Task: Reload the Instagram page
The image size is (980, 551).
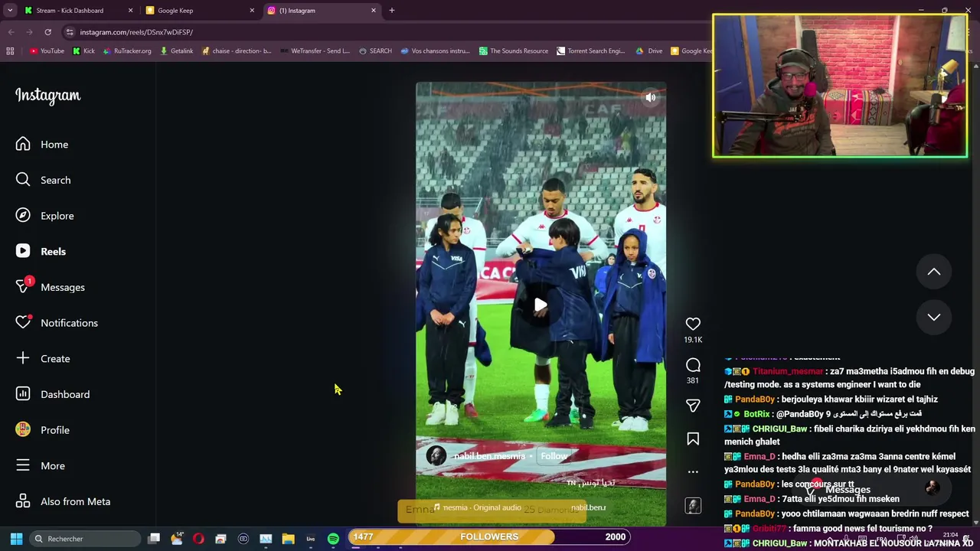Action: (x=47, y=32)
